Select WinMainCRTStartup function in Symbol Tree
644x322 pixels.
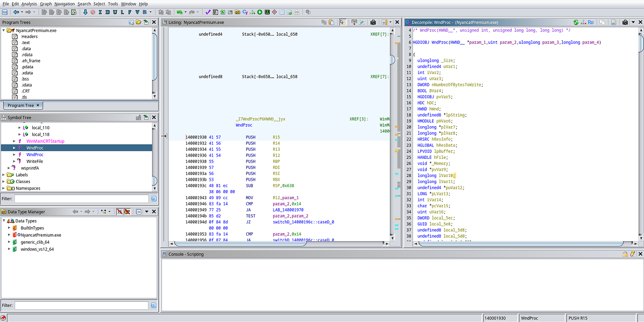pyautogui.click(x=45, y=141)
